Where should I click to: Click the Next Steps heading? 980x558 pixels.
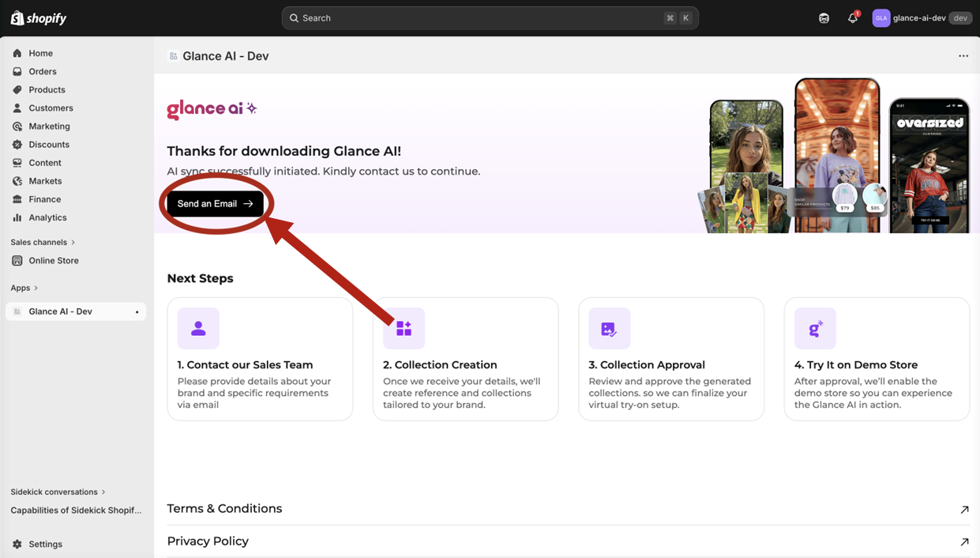(200, 278)
